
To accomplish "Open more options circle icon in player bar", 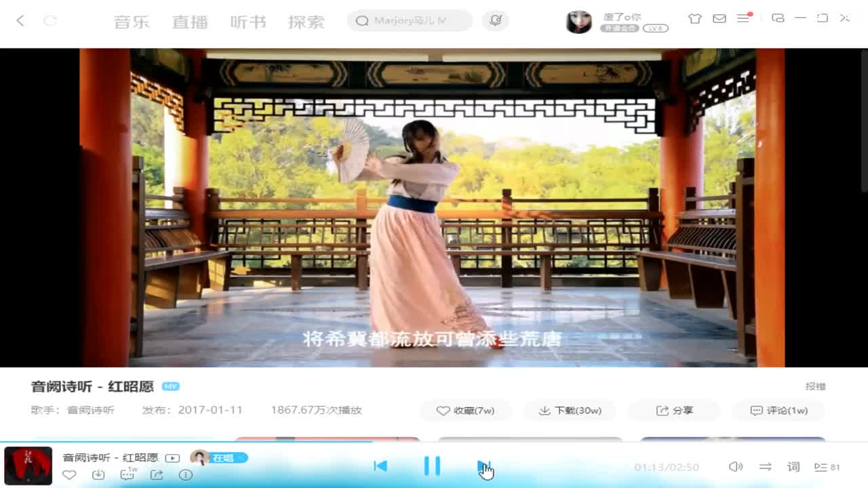I will point(186,475).
